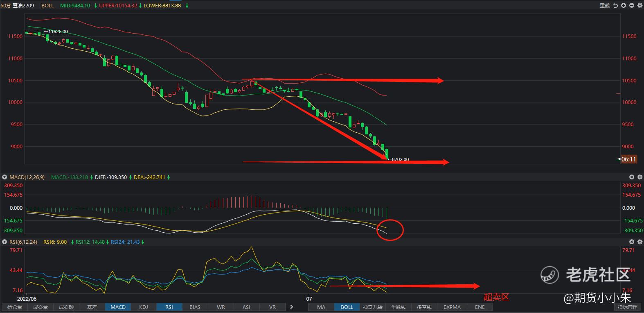
Task: Click the 06:11 countdown price marker
Action: (629, 159)
